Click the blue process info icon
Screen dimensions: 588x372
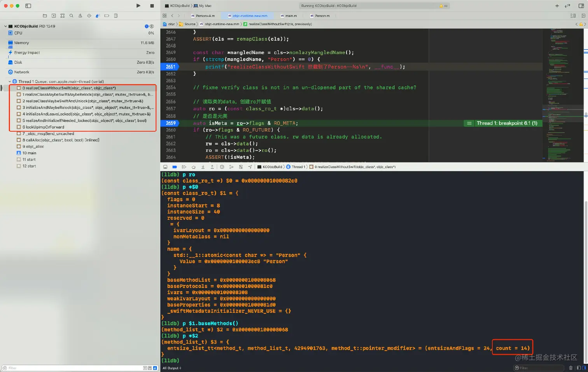[x=147, y=26]
